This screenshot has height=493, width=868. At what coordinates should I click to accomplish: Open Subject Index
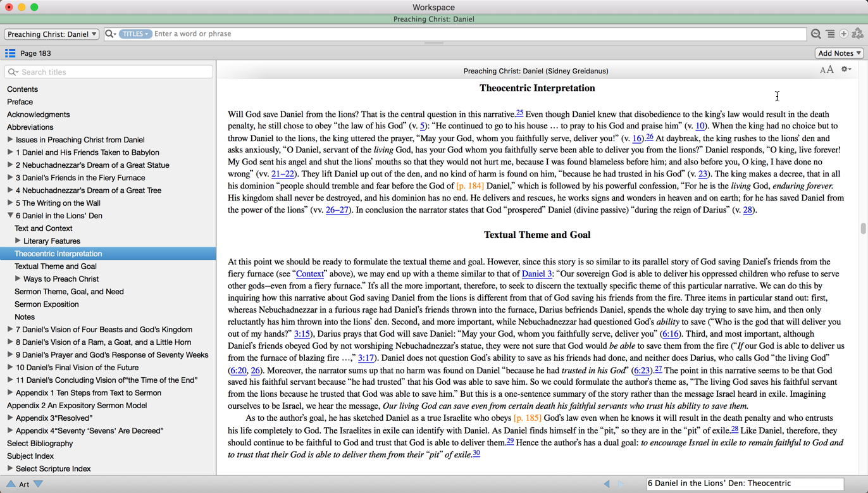tap(30, 456)
